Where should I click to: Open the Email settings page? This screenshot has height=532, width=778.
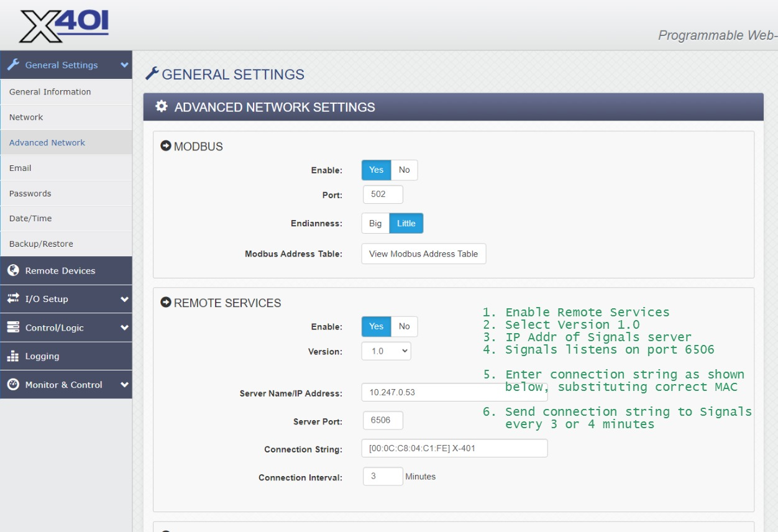point(21,168)
